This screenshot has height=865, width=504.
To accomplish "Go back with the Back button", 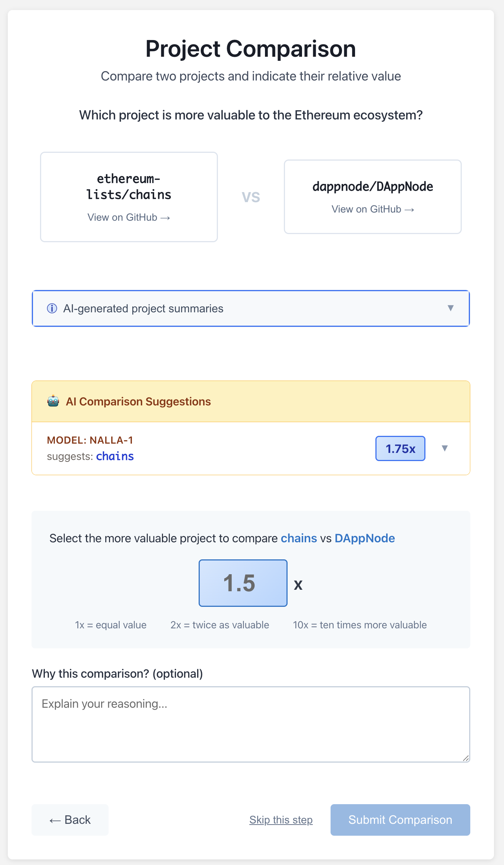I will (x=70, y=820).
